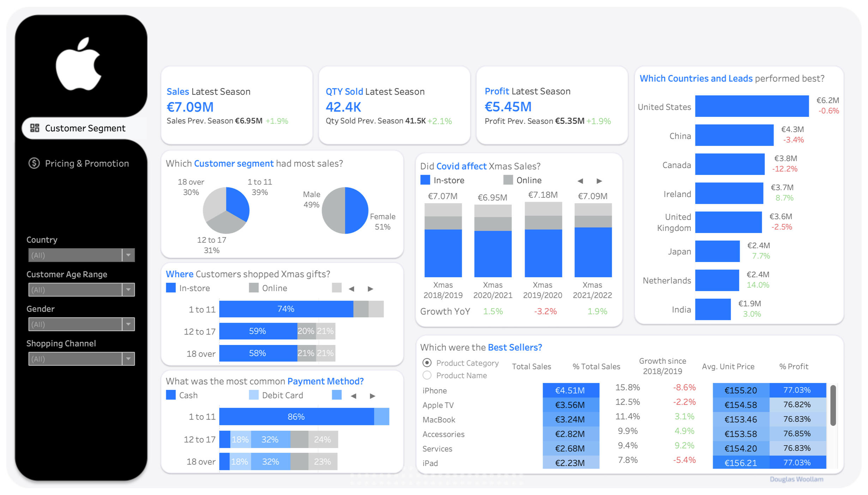The width and height of the screenshot is (868, 495).
Task: Click shopping channel legend right arrow
Action: click(x=370, y=289)
